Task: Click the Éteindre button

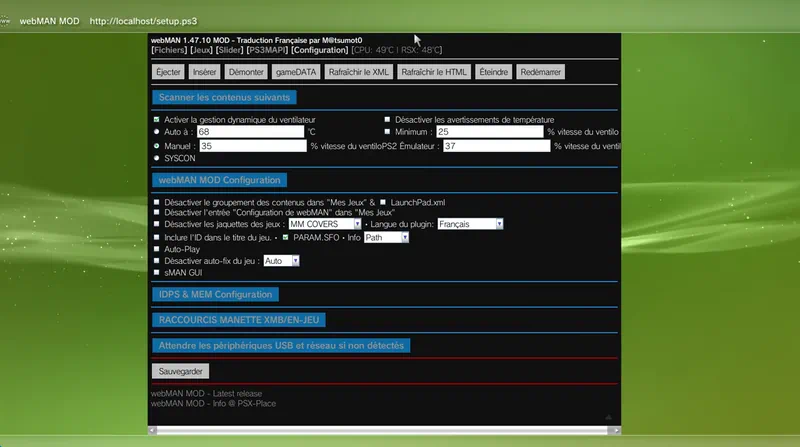Action: point(493,72)
